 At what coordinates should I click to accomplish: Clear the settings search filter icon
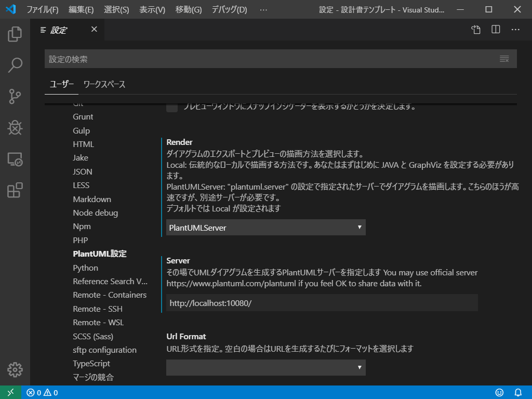pyautogui.click(x=504, y=59)
